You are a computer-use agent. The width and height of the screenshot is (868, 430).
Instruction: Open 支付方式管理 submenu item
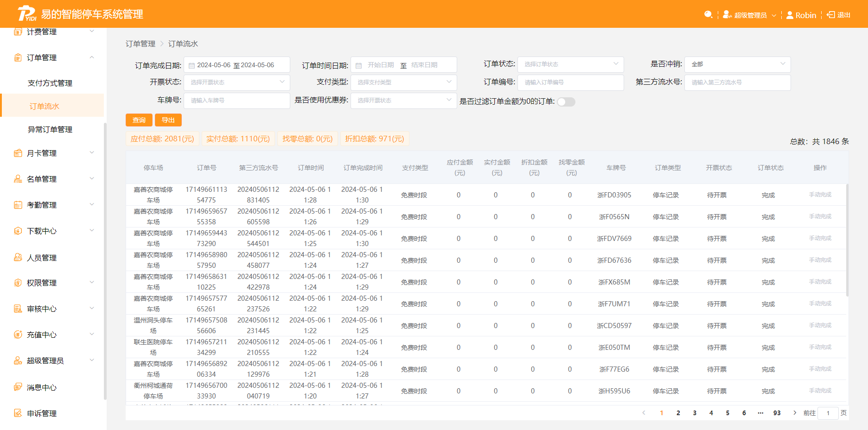point(50,83)
